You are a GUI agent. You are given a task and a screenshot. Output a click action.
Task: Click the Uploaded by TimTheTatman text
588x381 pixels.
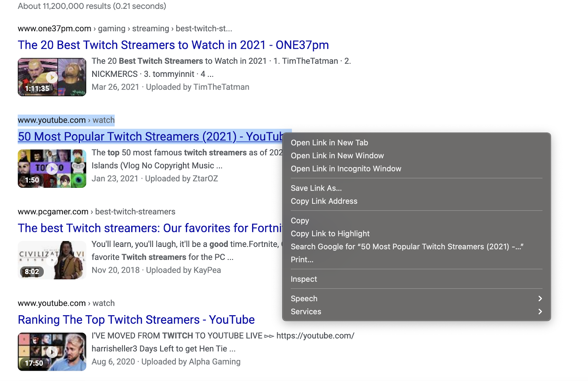click(x=198, y=87)
